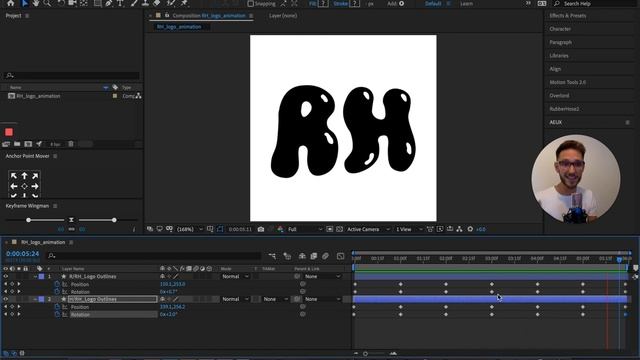Open the Character panel
The width and height of the screenshot is (640, 360).
tap(560, 29)
